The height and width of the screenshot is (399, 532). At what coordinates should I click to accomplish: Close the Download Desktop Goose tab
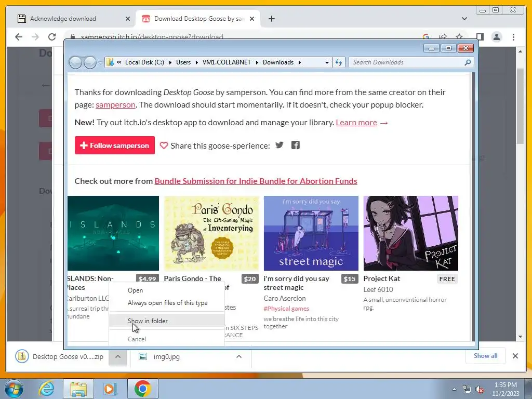click(252, 19)
